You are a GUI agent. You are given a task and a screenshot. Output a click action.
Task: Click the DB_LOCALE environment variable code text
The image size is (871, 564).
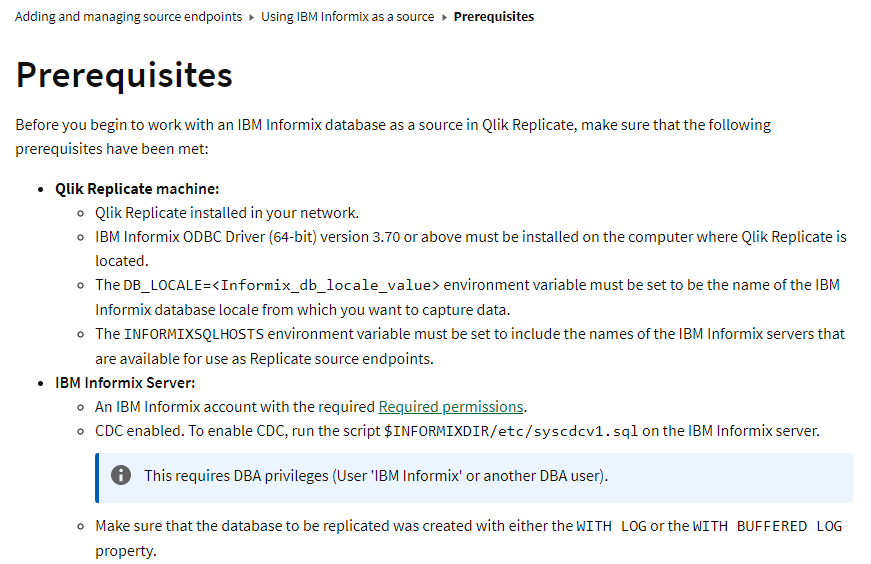[281, 285]
